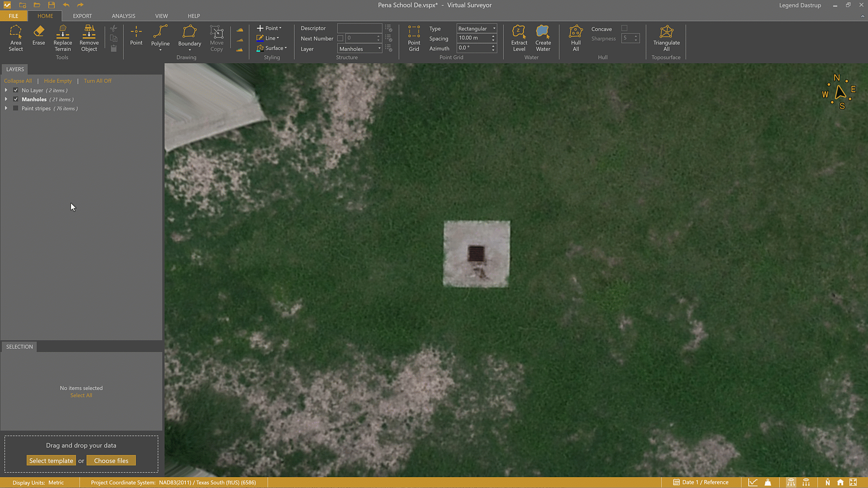Screen dimensions: 868x488
Task: Click the New project folder icon
Action: pos(23,5)
